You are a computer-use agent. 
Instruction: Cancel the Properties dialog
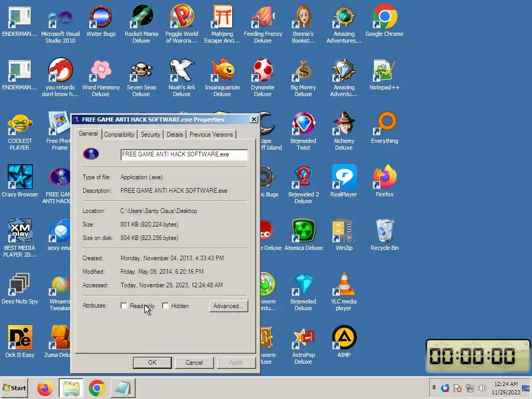point(194,362)
